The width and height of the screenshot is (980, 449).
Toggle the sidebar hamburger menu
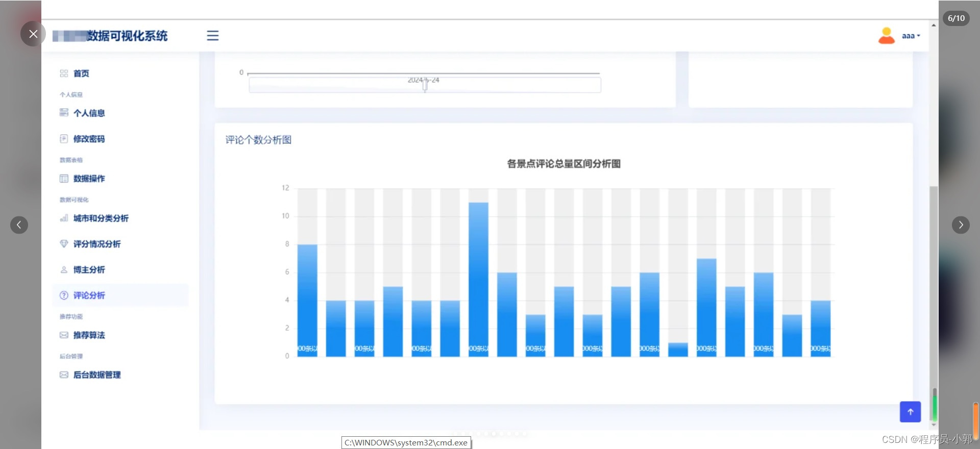213,36
